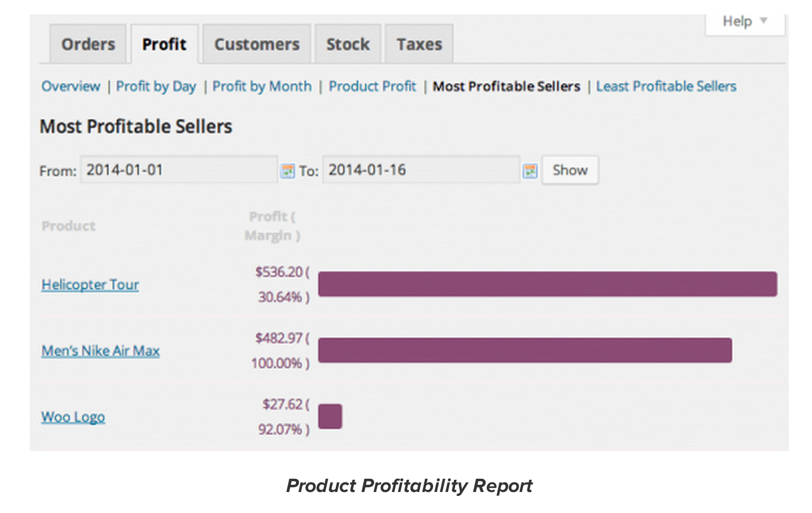Click the Show button
Image resolution: width=812 pixels, height=513 pixels.
pyautogui.click(x=570, y=170)
